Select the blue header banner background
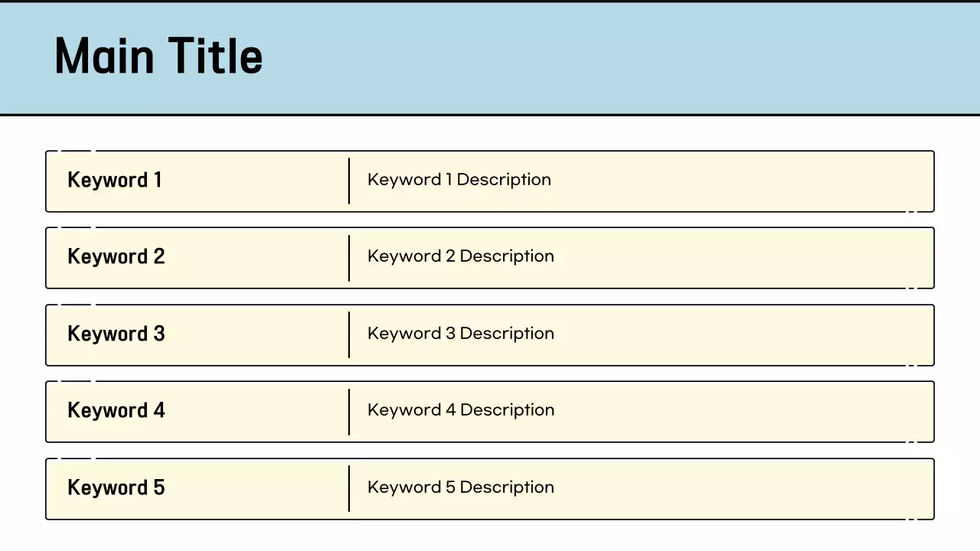This screenshot has height=551, width=980. 612,58
